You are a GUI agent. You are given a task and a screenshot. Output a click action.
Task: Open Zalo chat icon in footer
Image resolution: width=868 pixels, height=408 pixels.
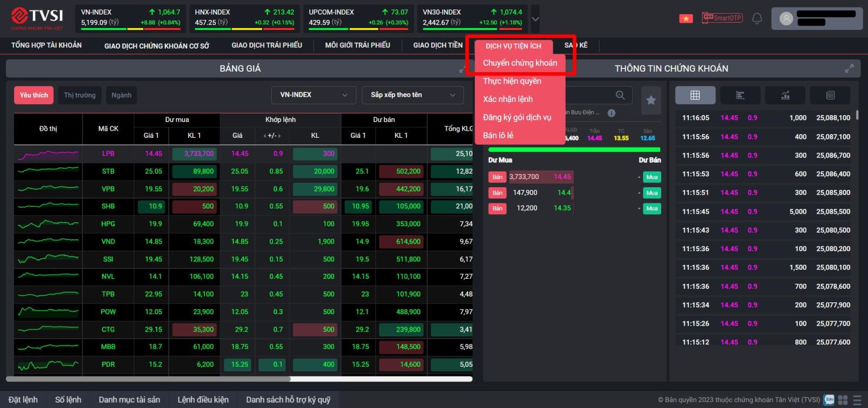click(828, 400)
